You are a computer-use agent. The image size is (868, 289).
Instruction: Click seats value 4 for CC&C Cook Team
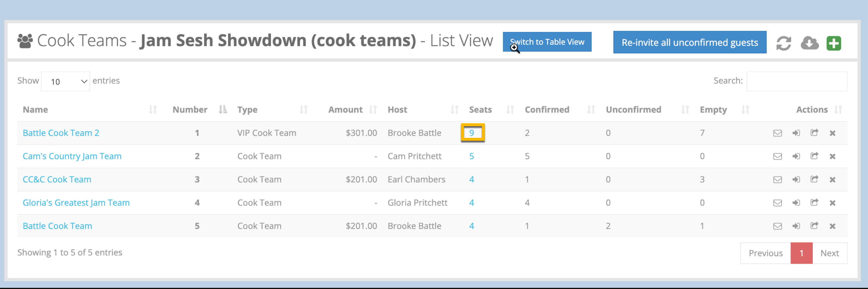(472, 180)
